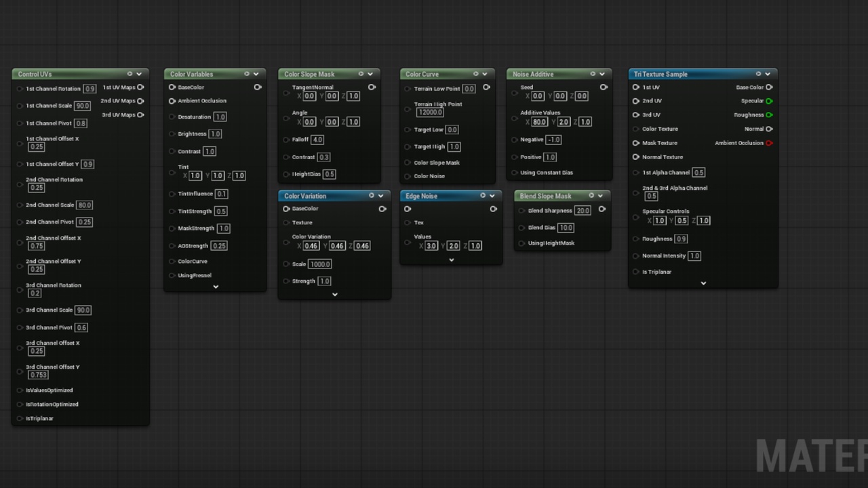The width and height of the screenshot is (868, 488).
Task: Click BaseColor input pin on Color Variables
Action: [x=172, y=87]
